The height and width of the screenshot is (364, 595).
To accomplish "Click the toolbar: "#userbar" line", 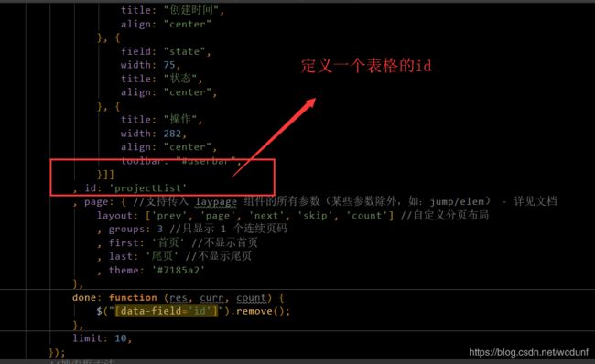I will point(181,161).
